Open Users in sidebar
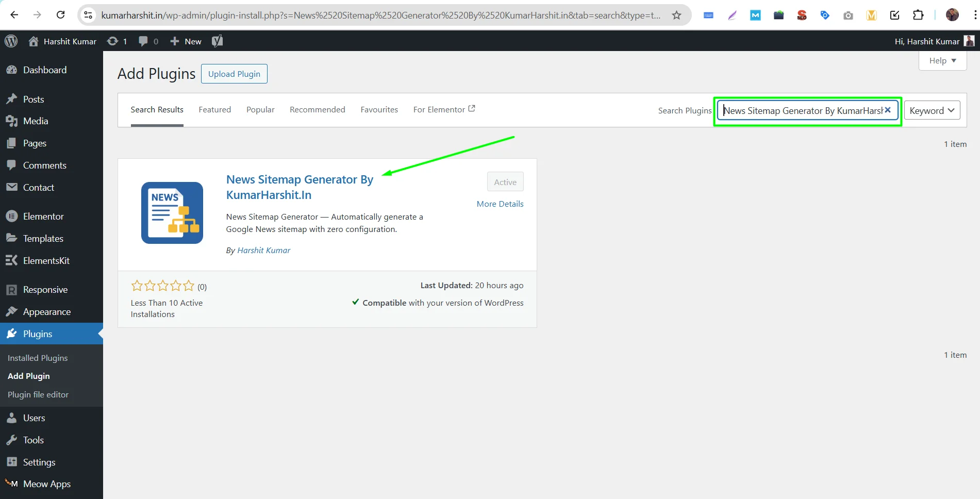 (x=52, y=418)
